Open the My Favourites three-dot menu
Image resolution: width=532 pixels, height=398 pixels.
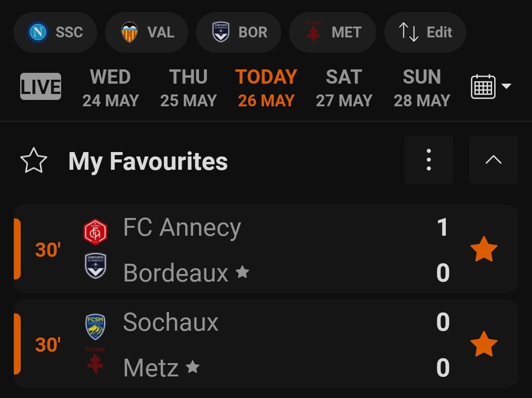[x=429, y=160]
